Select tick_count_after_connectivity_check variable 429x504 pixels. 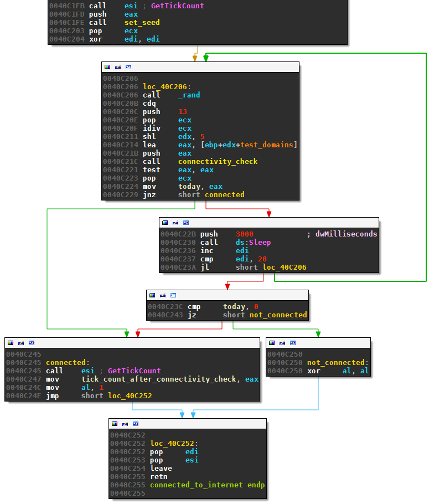(x=159, y=379)
